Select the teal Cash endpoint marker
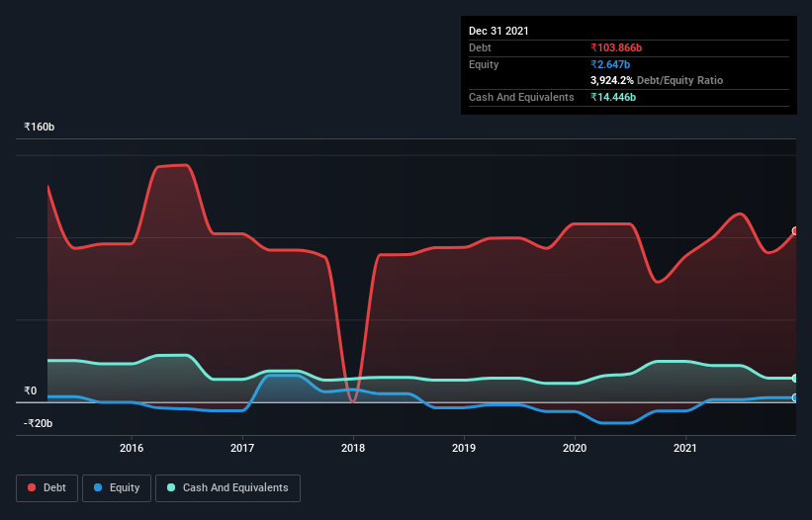 point(795,379)
